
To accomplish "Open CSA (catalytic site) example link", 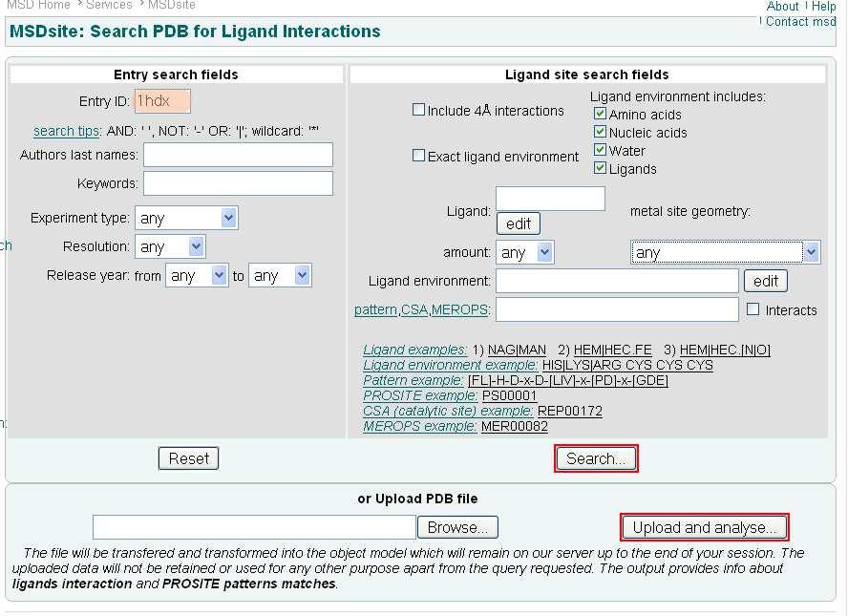I will (x=448, y=411).
